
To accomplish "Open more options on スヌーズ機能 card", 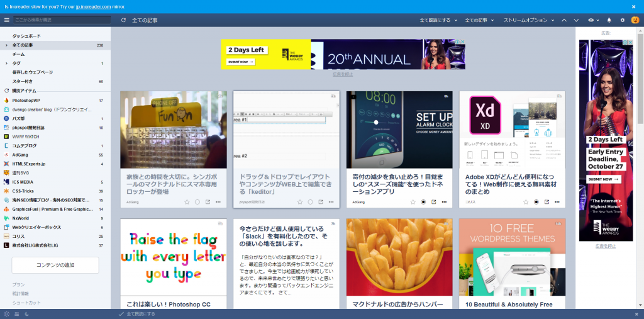I will pyautogui.click(x=445, y=202).
